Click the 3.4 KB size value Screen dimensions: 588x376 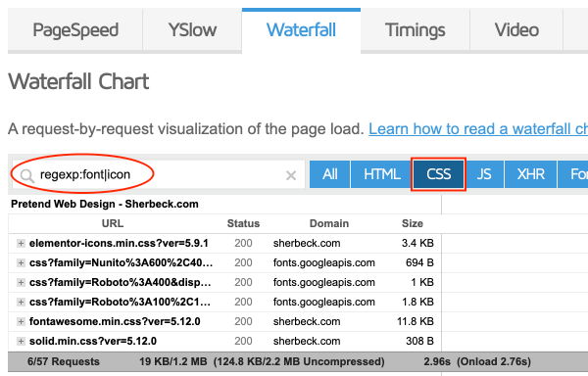coord(417,244)
